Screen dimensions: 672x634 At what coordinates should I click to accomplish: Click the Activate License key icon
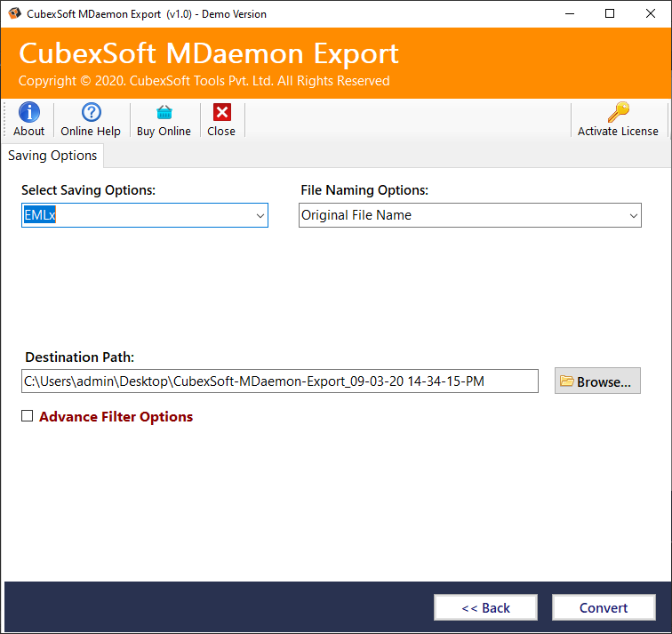click(x=618, y=113)
